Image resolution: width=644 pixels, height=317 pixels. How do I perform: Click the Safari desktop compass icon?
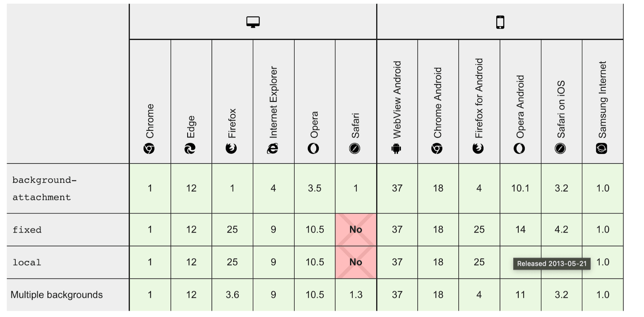pos(355,149)
